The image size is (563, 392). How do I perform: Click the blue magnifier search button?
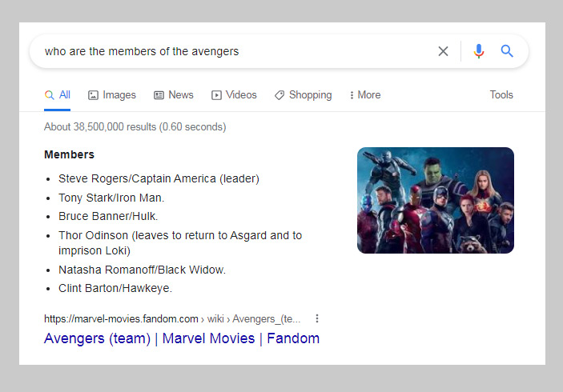click(x=507, y=51)
